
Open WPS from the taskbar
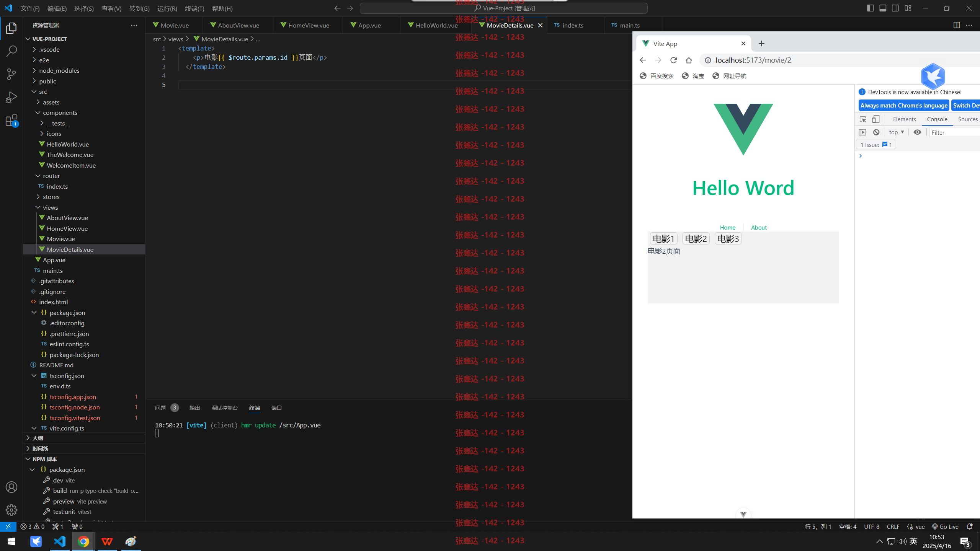107,541
